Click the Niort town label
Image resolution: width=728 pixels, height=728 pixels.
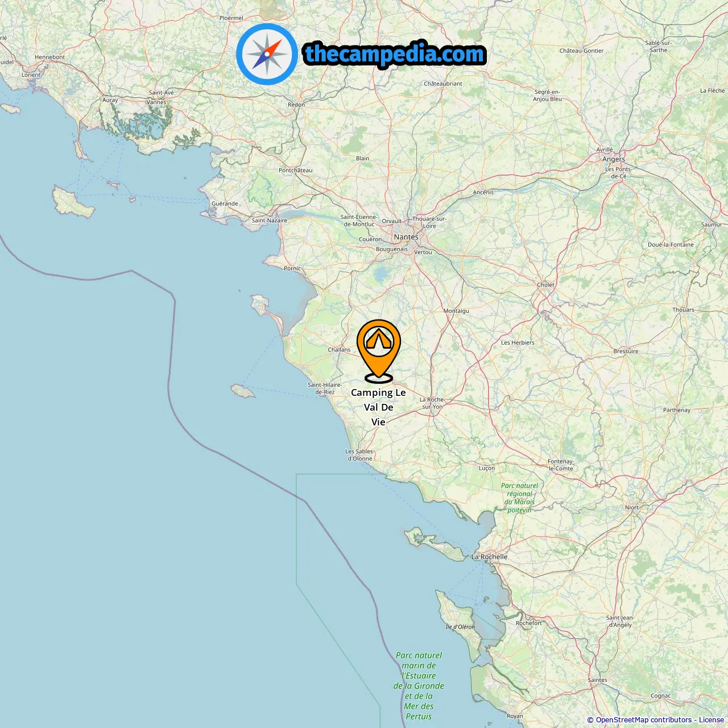632,507
